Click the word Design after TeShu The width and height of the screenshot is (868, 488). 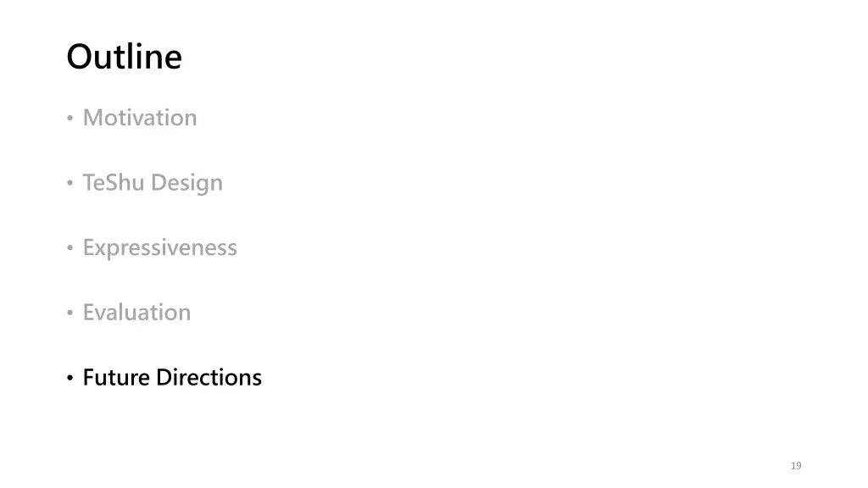click(x=186, y=183)
